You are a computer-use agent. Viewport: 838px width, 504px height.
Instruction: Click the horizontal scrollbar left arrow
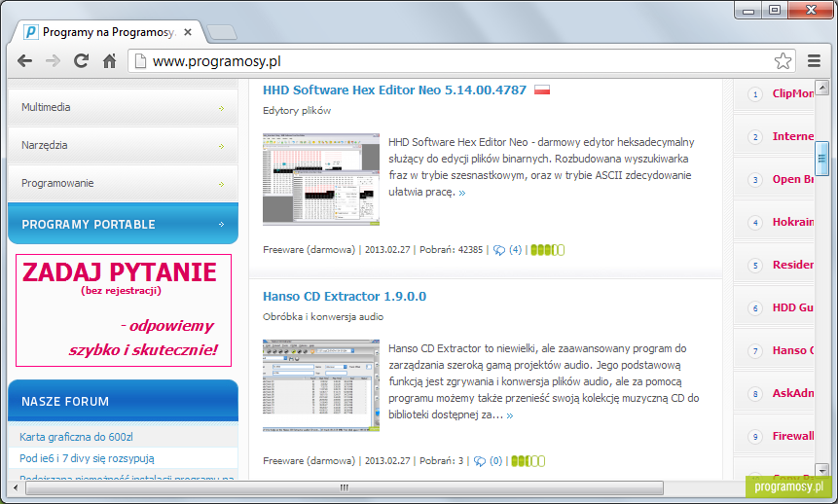(16, 487)
